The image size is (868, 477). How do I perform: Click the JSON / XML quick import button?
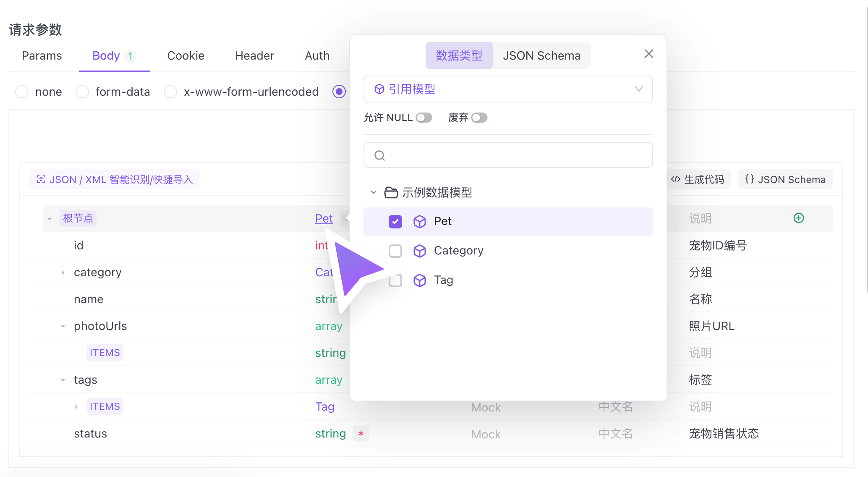(x=115, y=179)
